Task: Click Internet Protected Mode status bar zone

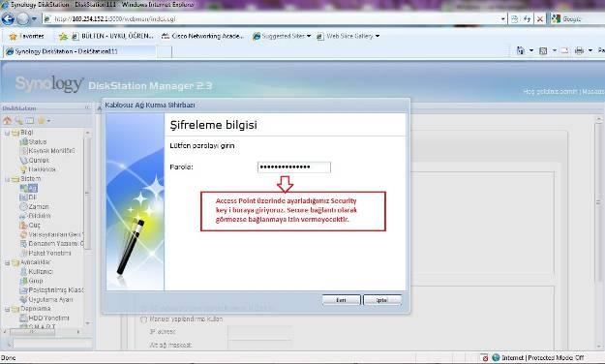Action: pyautogui.click(x=538, y=358)
